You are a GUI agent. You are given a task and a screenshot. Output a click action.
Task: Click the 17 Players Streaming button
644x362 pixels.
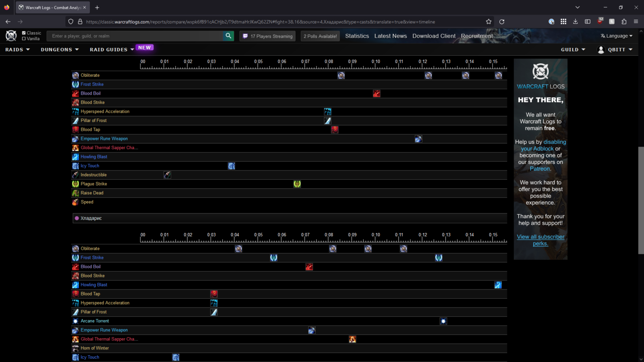coord(267,36)
